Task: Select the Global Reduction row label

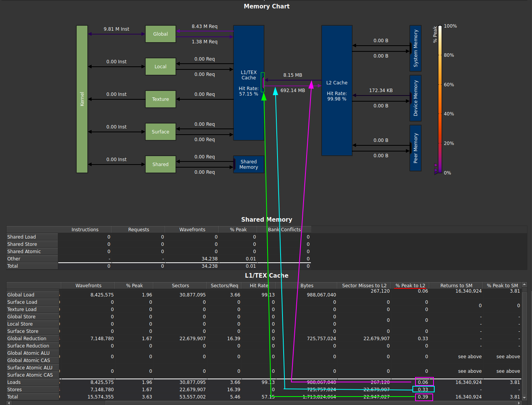Action: [27, 339]
